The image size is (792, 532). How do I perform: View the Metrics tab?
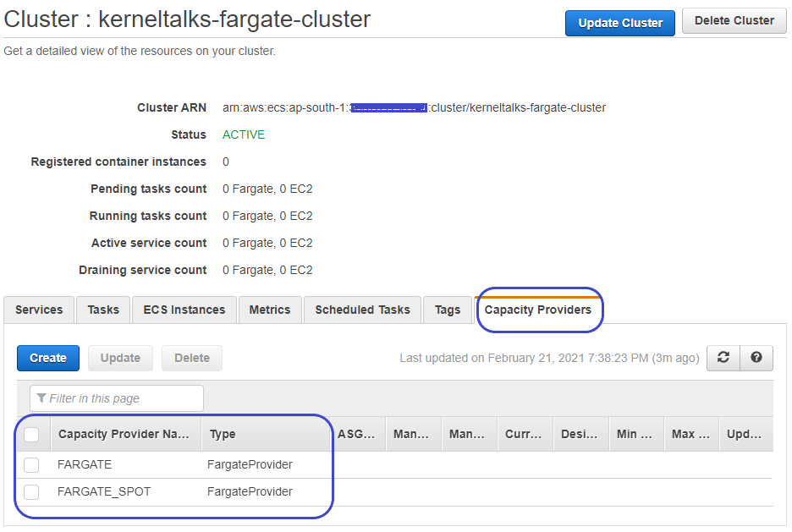click(270, 310)
